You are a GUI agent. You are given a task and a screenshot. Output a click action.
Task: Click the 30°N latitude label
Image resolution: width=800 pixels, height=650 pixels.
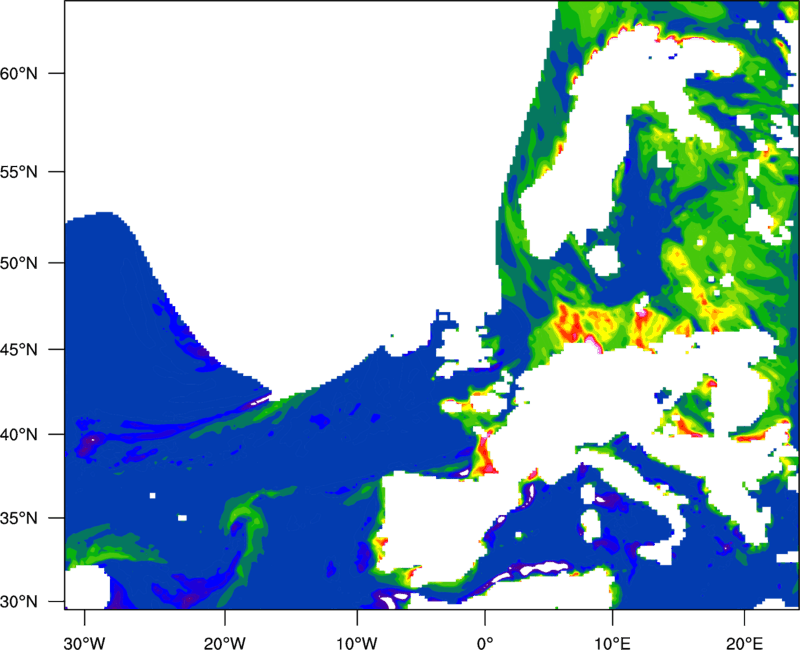click(19, 602)
